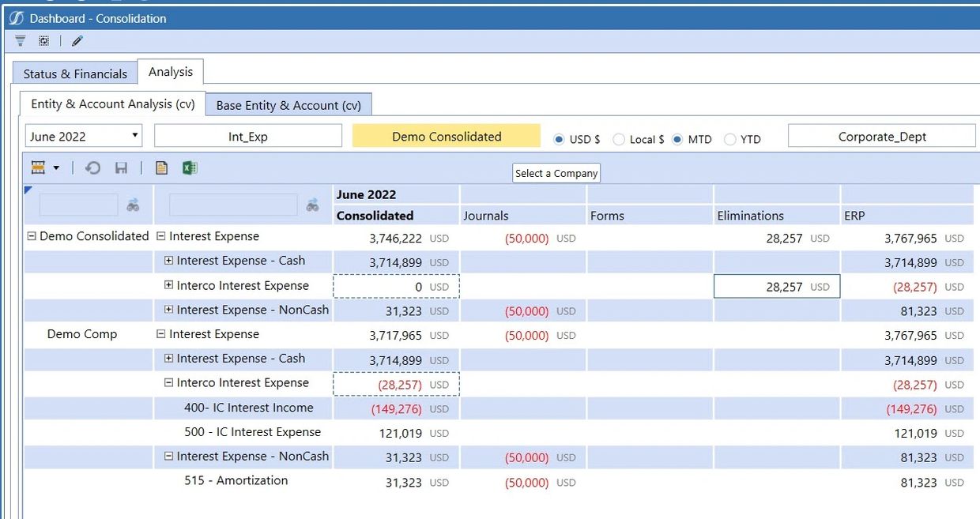Click the pencil edit icon in the dashboard toolbar
980x519 pixels.
pos(77,41)
